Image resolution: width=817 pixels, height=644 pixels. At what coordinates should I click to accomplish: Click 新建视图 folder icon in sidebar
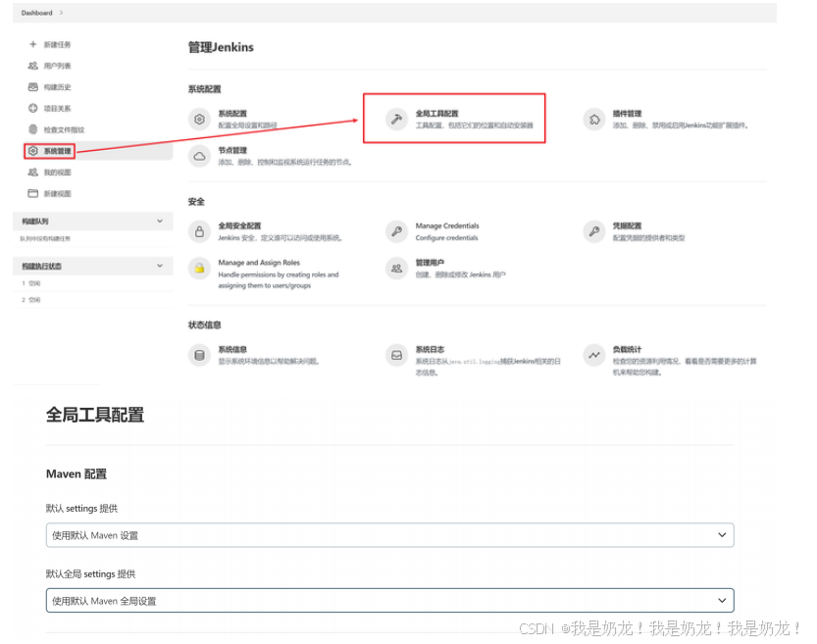tap(32, 194)
